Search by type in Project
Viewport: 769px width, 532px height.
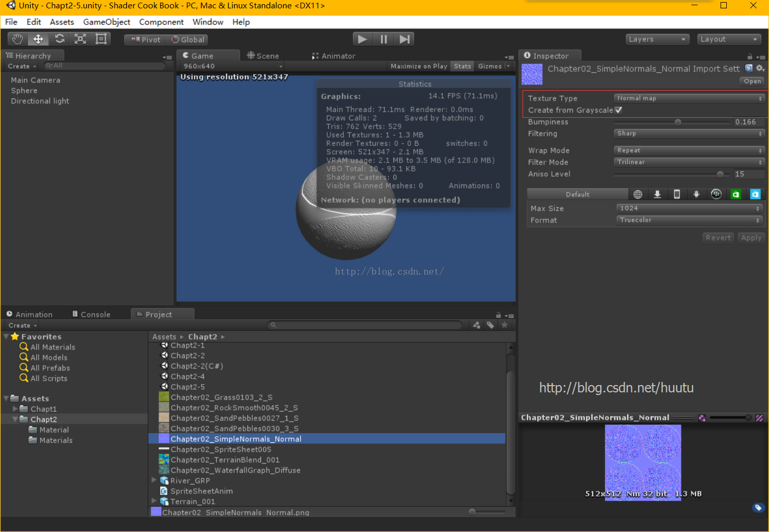[476, 325]
